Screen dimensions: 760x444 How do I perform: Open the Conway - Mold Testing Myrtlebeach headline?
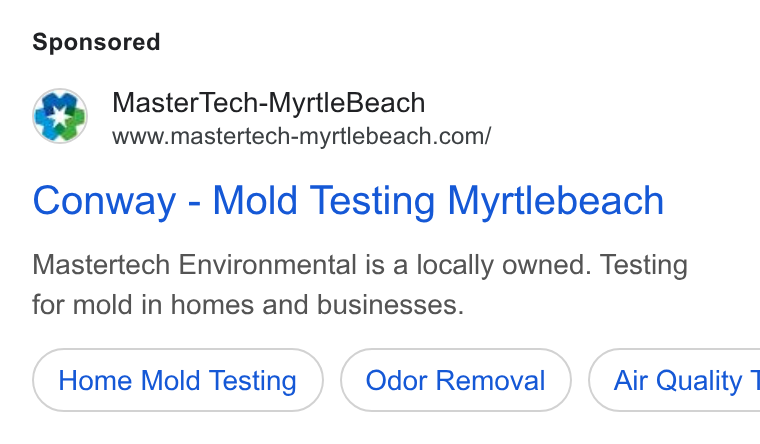point(348,201)
